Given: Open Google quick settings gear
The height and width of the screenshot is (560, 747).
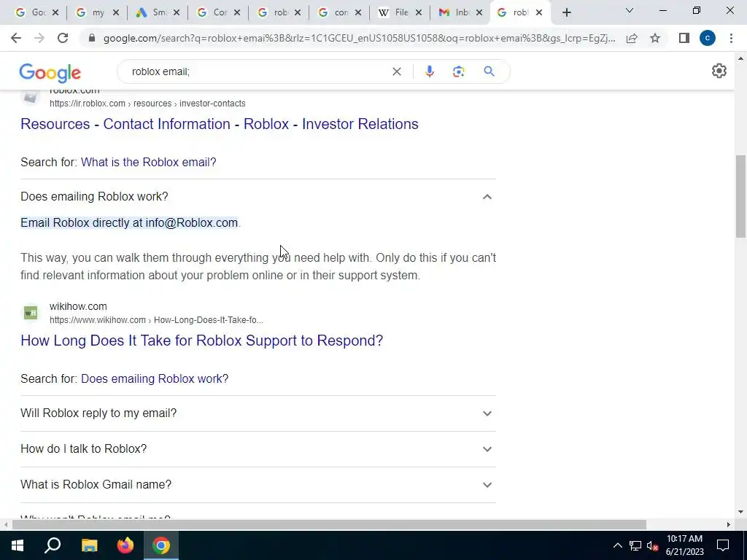Looking at the screenshot, I should [x=719, y=71].
